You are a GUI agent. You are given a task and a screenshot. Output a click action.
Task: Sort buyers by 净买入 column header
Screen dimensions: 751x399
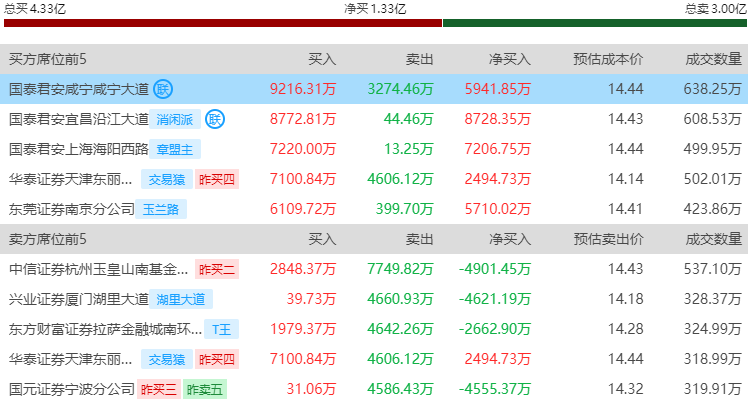pyautogui.click(x=510, y=59)
